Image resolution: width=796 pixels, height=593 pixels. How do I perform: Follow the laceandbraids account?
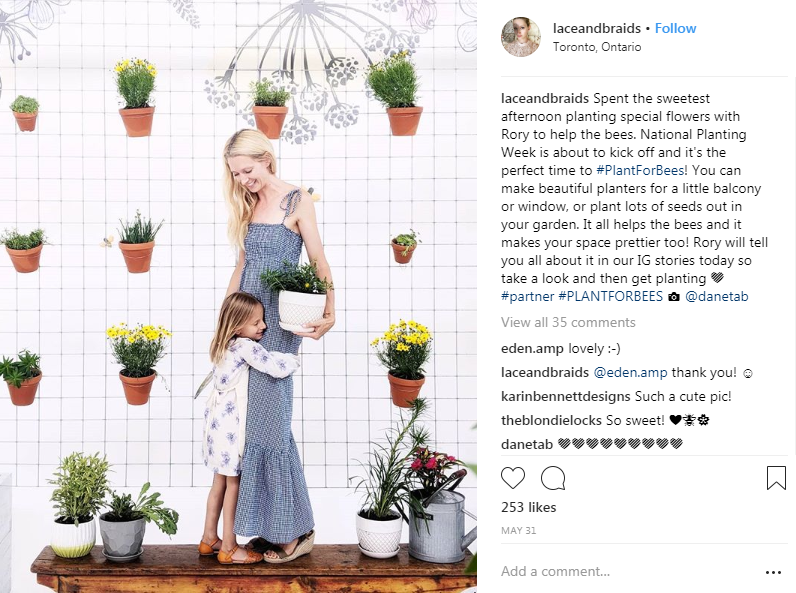coord(675,28)
